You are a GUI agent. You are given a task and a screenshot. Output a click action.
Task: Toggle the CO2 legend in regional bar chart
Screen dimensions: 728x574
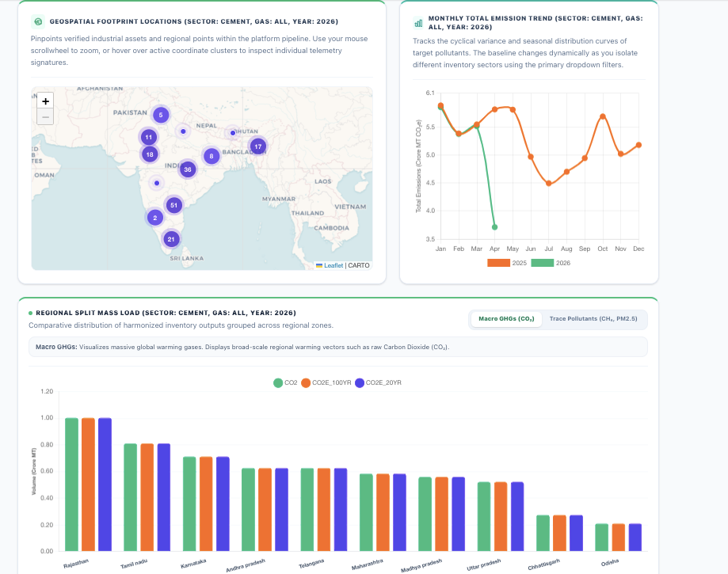tap(285, 383)
